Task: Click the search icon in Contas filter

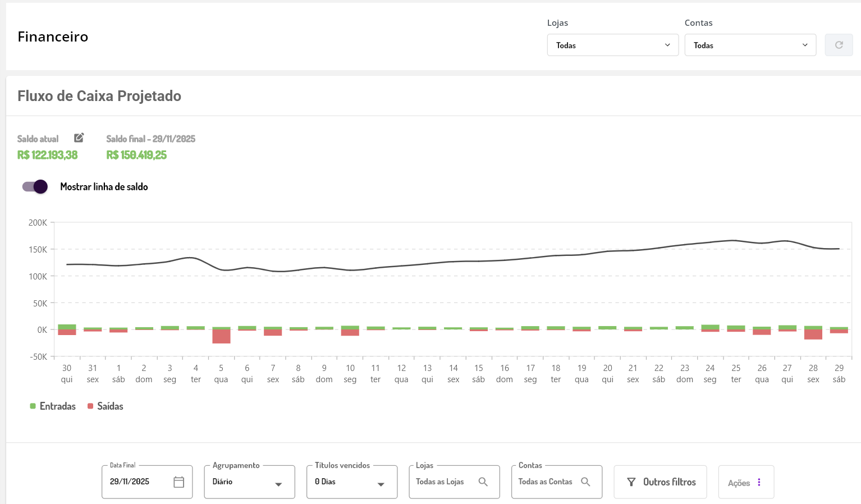Action: tap(585, 482)
